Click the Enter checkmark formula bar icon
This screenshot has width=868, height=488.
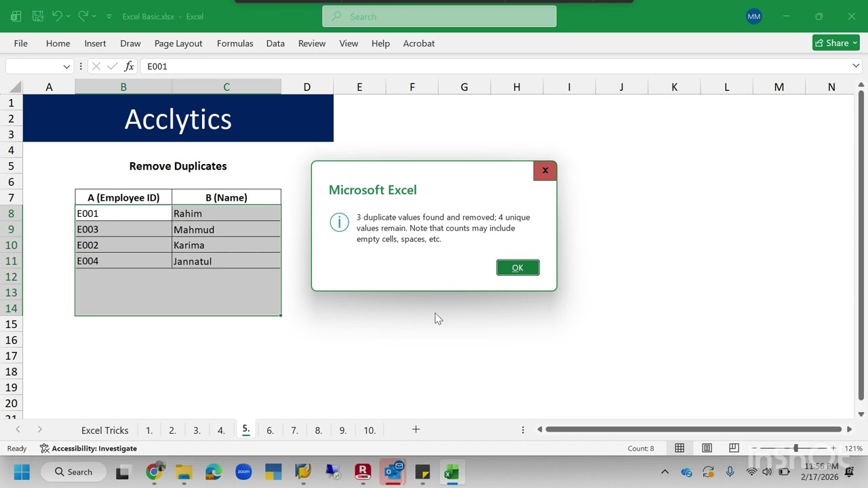tap(113, 66)
